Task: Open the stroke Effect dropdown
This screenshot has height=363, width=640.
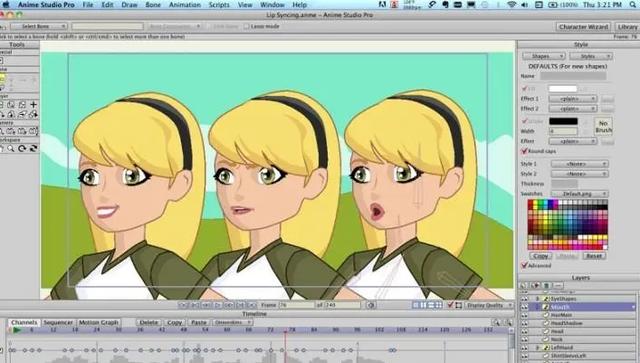Action: pyautogui.click(x=572, y=141)
